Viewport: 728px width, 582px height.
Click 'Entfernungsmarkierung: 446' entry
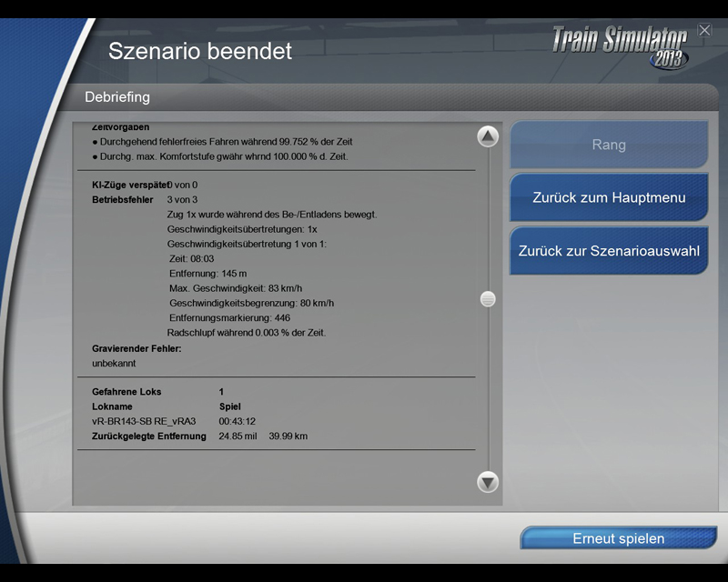(x=230, y=318)
